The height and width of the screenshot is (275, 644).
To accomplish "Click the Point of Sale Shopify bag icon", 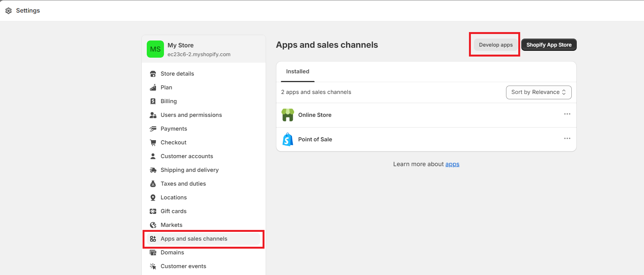I will pos(288,139).
